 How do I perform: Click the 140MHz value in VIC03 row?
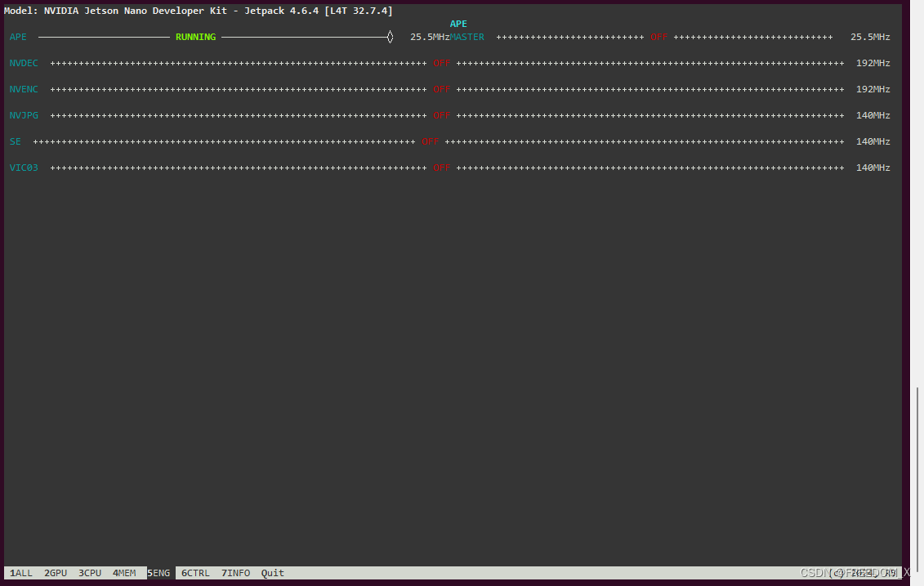pos(873,168)
